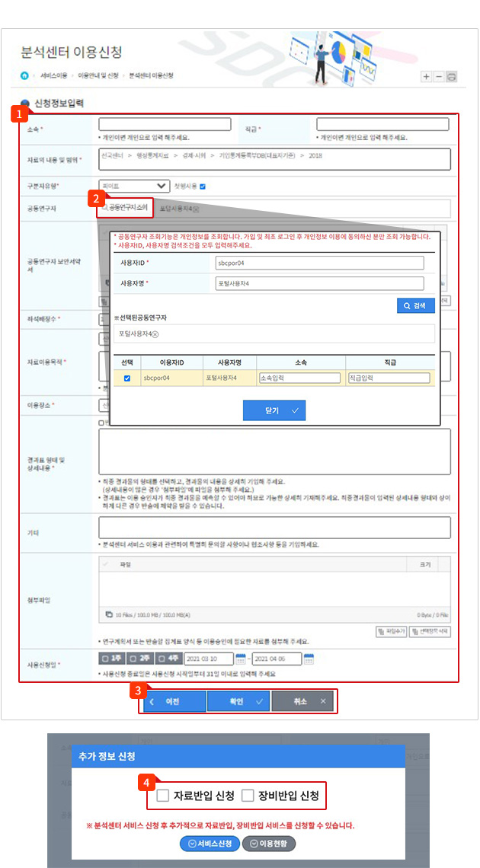Click 분석센터 이용신청 breadcrumb link
The height and width of the screenshot is (868, 480).
tap(151, 76)
